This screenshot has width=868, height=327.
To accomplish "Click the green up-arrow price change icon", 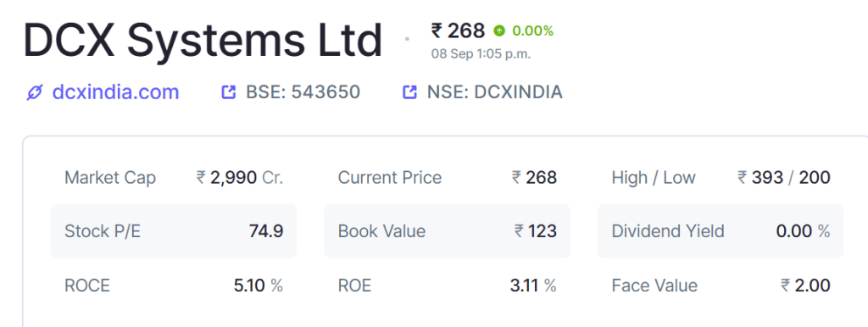I will coord(499,31).
